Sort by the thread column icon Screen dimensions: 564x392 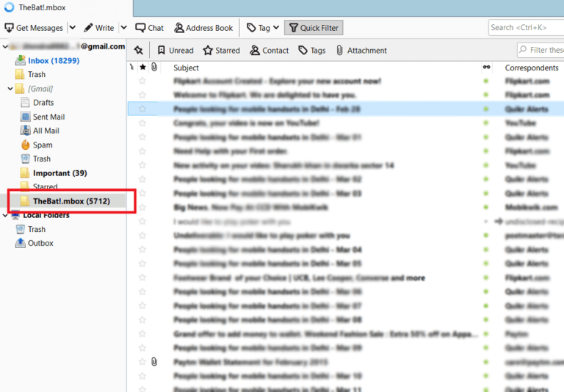point(132,68)
